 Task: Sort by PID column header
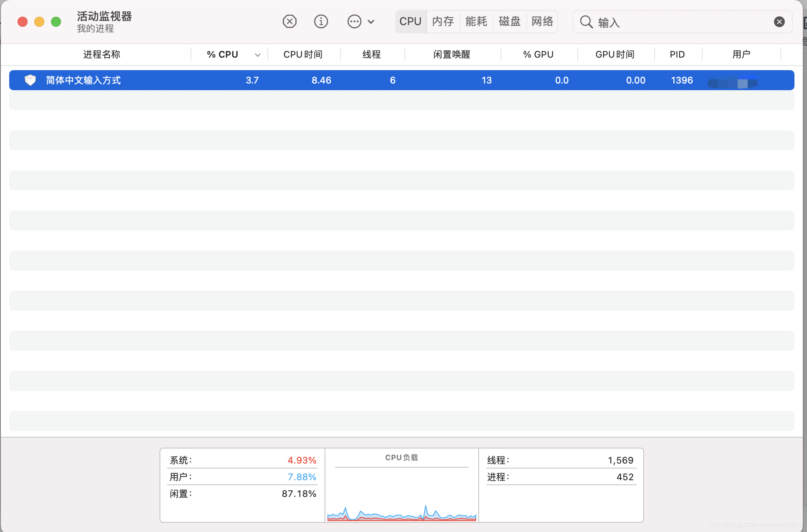click(677, 54)
